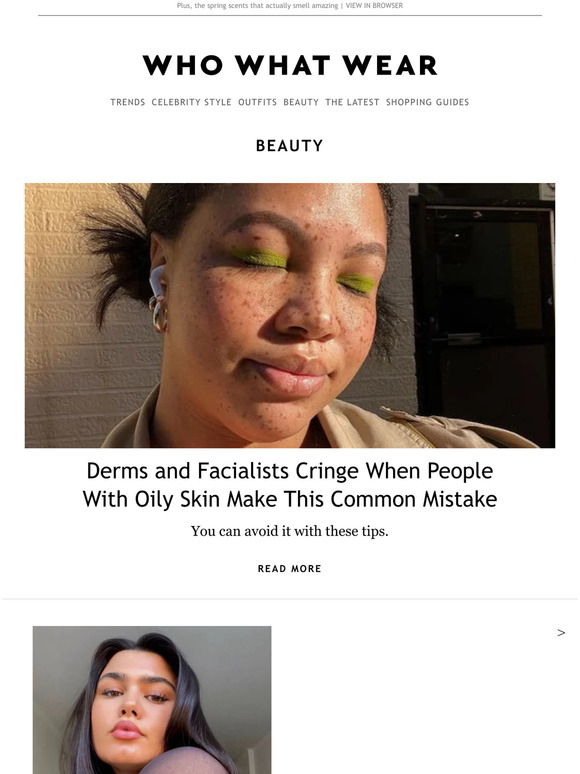Go to the TRENDS navigation item
Viewport: 580px width, 774px height.
(127, 102)
